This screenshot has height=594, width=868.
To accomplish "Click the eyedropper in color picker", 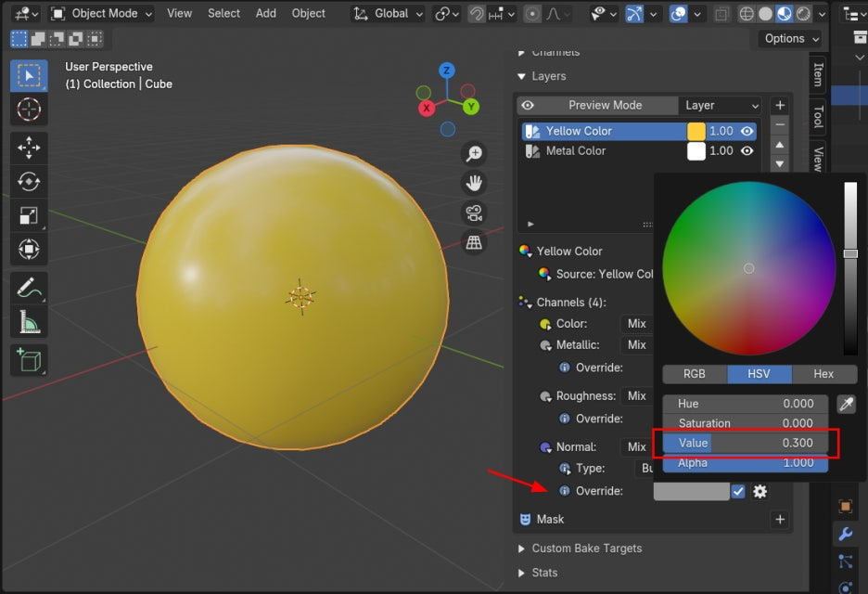I will (x=846, y=404).
